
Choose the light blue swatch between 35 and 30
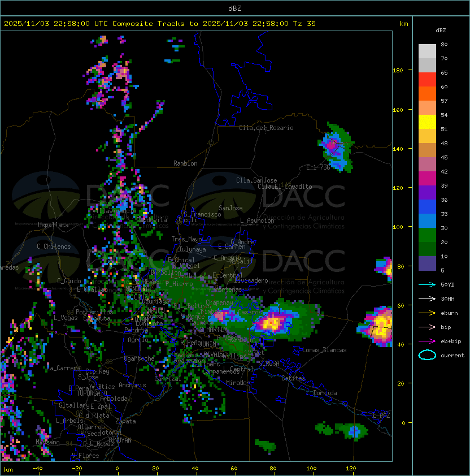tap(427, 221)
